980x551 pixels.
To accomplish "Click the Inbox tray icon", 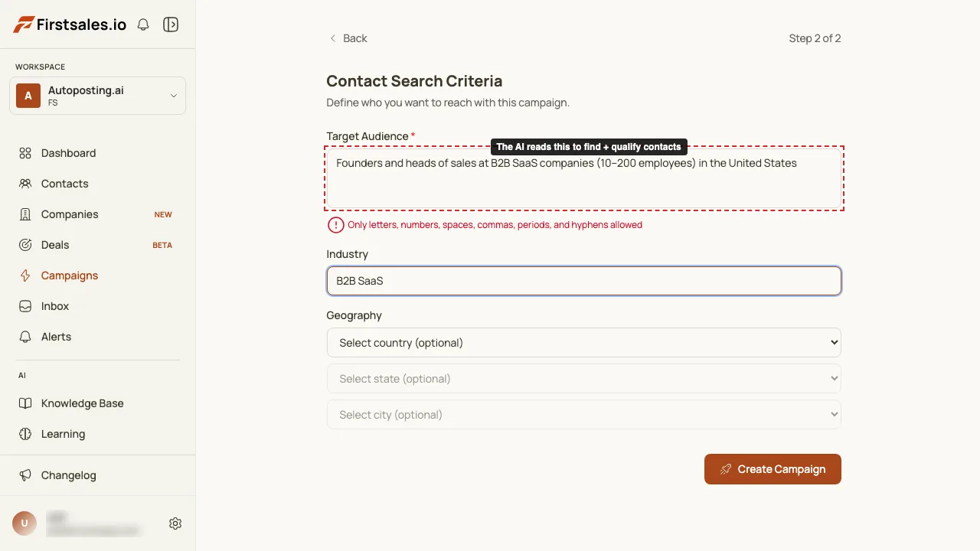I will click(x=25, y=306).
